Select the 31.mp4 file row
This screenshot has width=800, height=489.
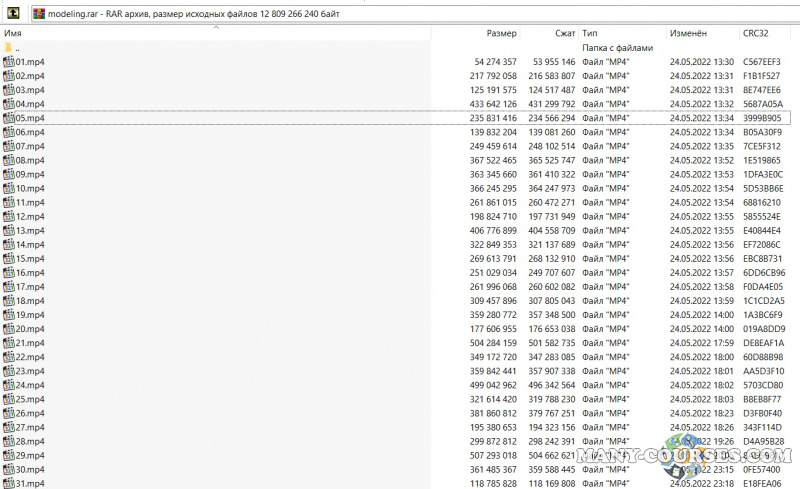click(30, 483)
